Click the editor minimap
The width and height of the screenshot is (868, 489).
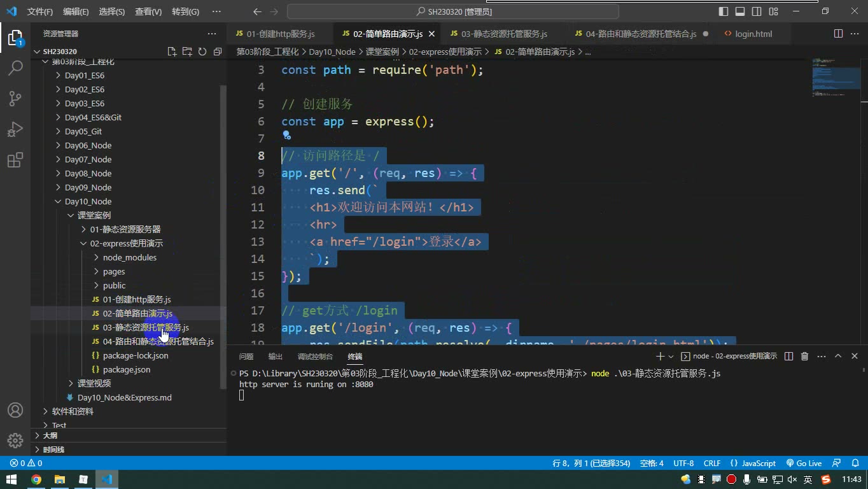pyautogui.click(x=835, y=76)
